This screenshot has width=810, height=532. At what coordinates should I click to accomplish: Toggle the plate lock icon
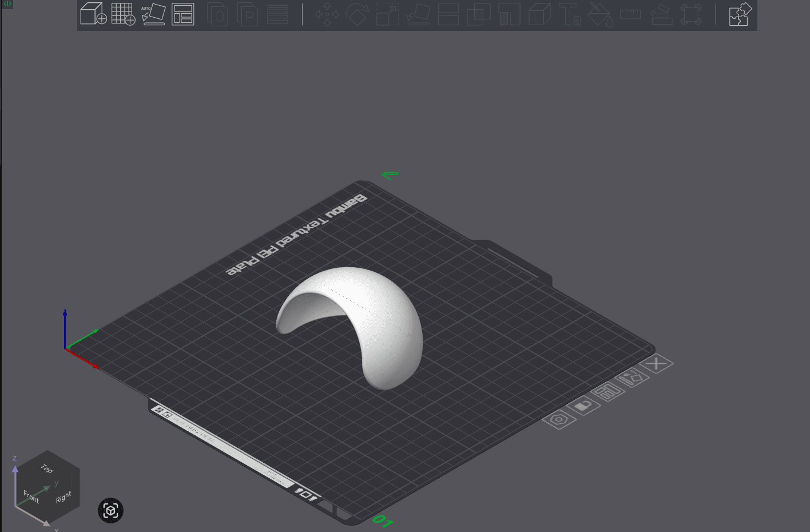click(583, 406)
